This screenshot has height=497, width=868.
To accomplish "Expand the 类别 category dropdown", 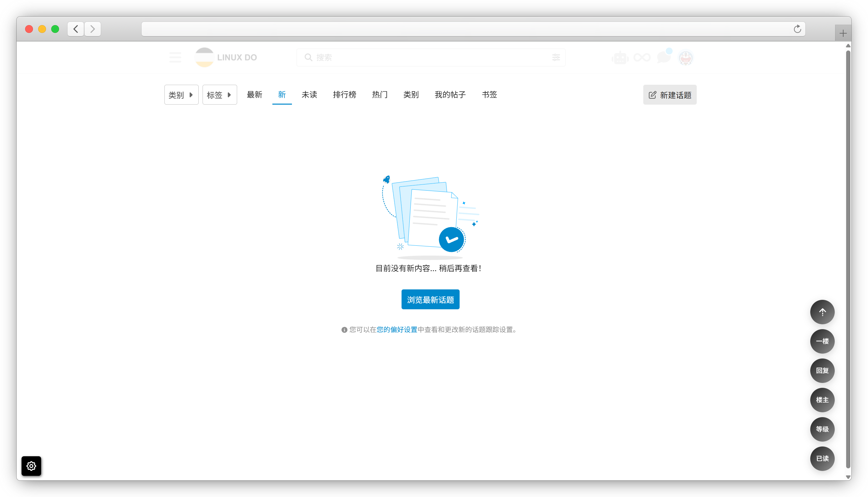I will [181, 95].
